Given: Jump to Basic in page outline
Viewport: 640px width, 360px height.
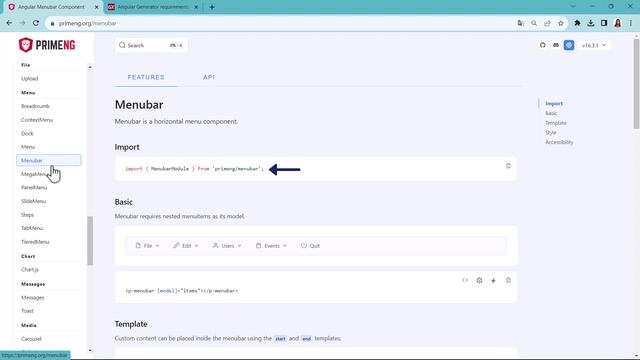Looking at the screenshot, I should (x=551, y=113).
